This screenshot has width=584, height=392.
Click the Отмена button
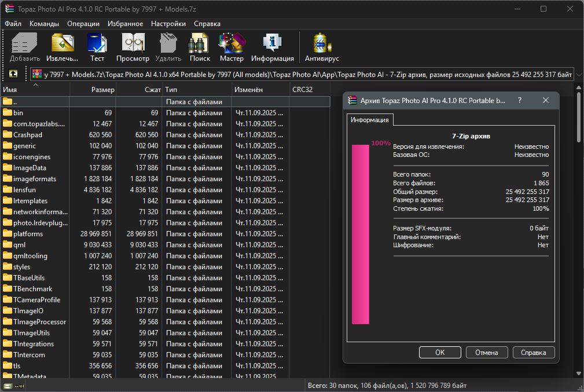(486, 352)
